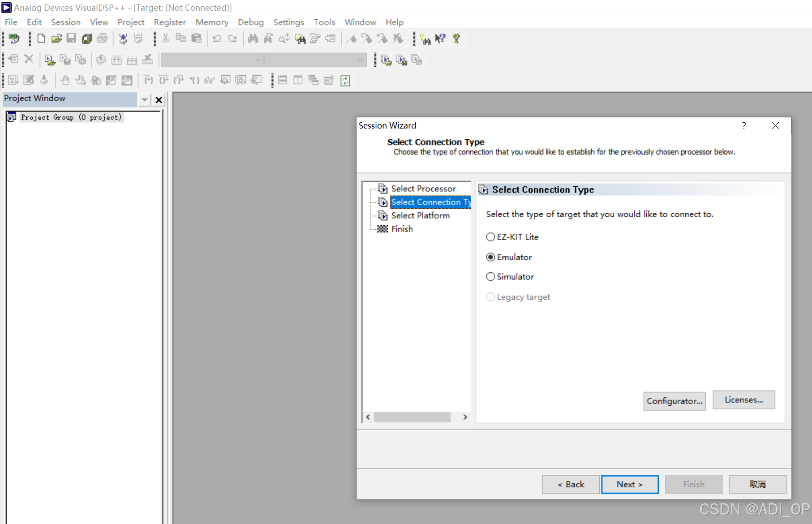
Task: Click the yellow question mark Help icon
Action: tap(456, 39)
